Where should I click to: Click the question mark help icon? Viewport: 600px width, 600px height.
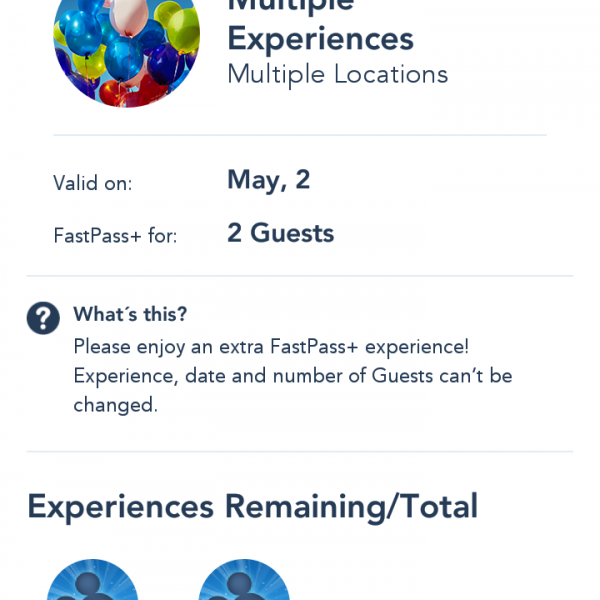[43, 318]
